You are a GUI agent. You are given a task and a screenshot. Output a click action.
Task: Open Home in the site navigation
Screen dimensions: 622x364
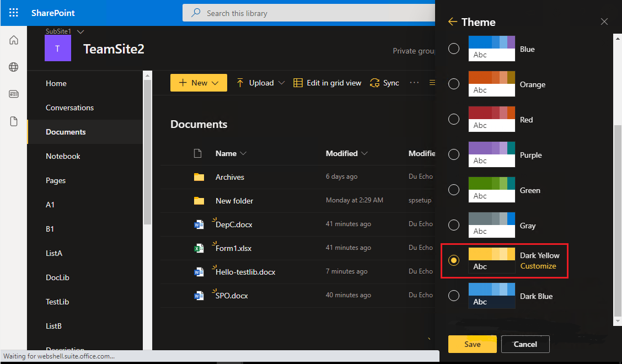[56, 83]
